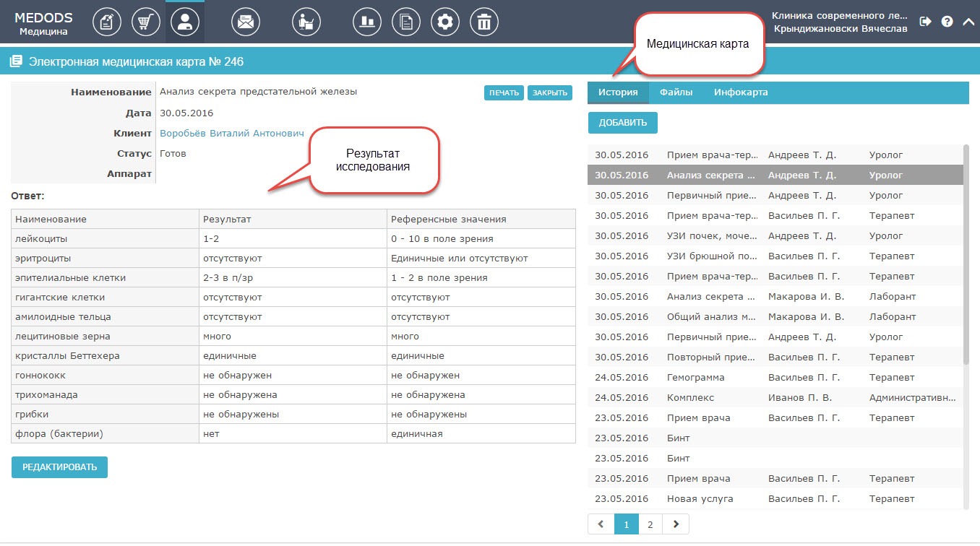Viewport: 980px width, 546px height.
Task: Open client link Воробьёв Виталий Антонович
Action: click(232, 134)
